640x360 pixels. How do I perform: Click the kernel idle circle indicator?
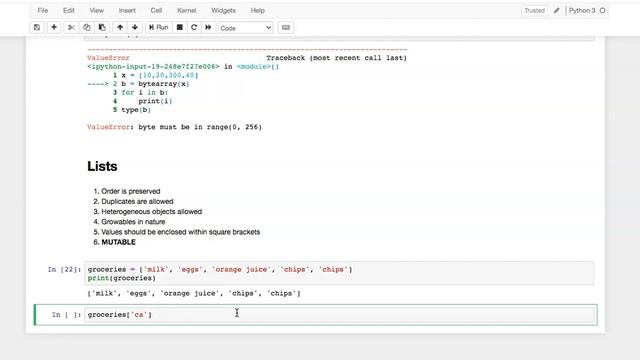point(602,11)
